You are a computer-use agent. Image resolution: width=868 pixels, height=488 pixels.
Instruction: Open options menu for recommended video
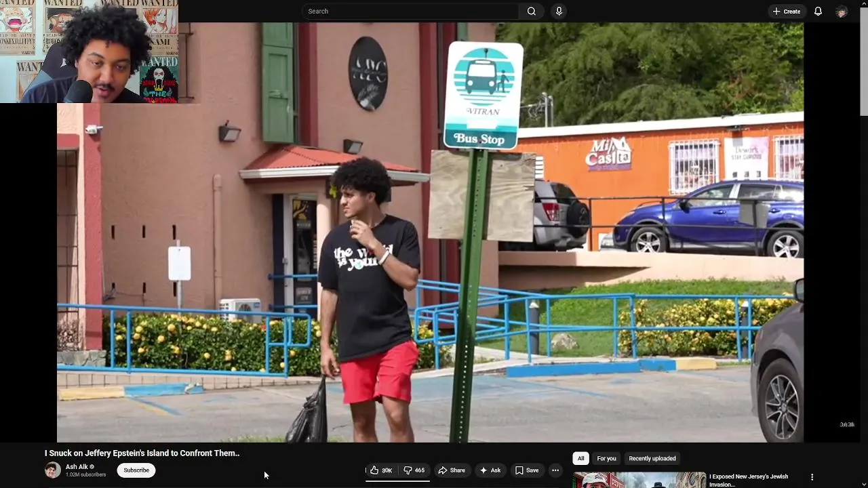point(812,477)
